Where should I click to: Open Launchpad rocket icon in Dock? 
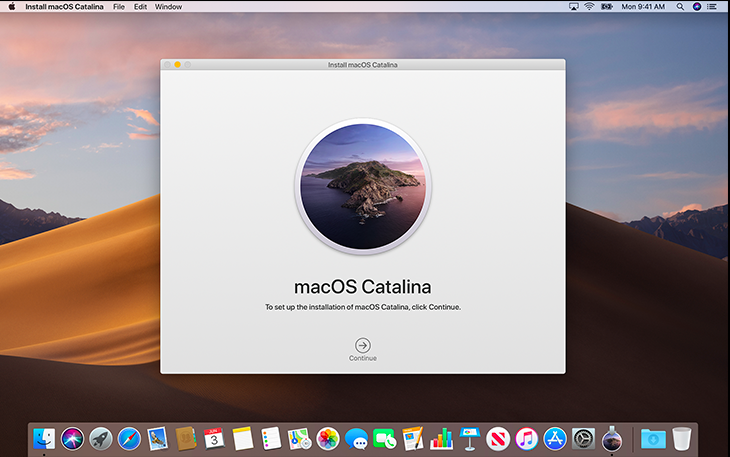click(101, 438)
